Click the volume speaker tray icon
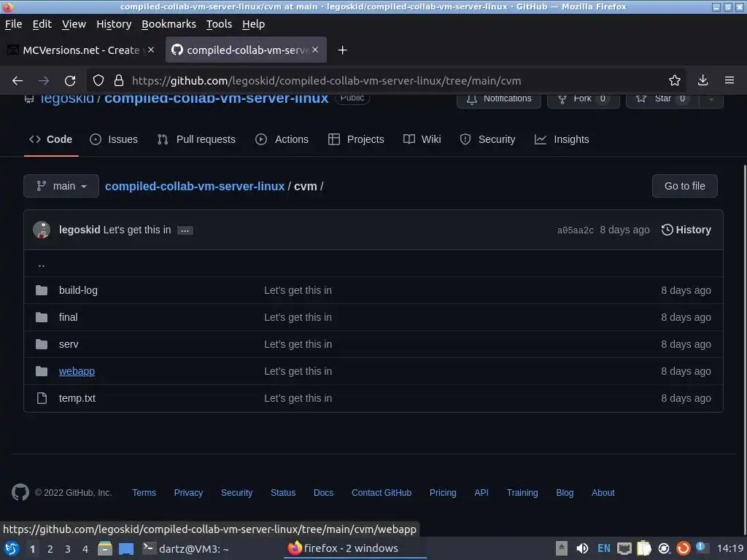This screenshot has height=560, width=747. pyautogui.click(x=581, y=548)
